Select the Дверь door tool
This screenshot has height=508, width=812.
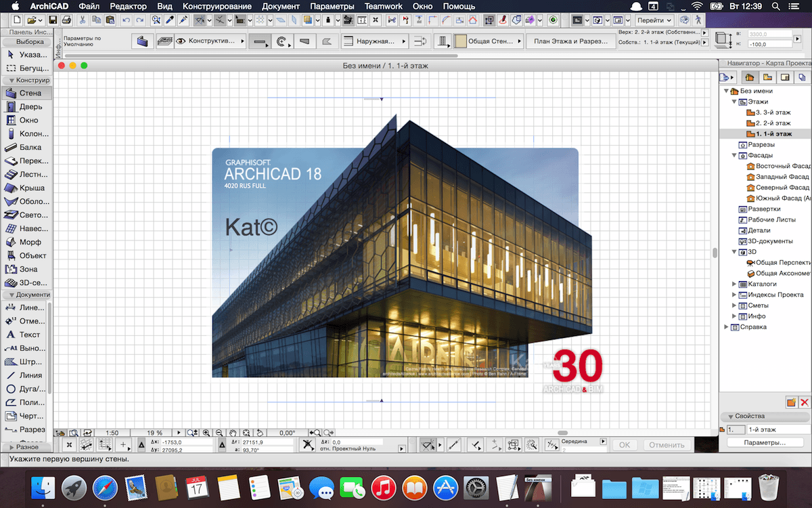[x=26, y=106]
